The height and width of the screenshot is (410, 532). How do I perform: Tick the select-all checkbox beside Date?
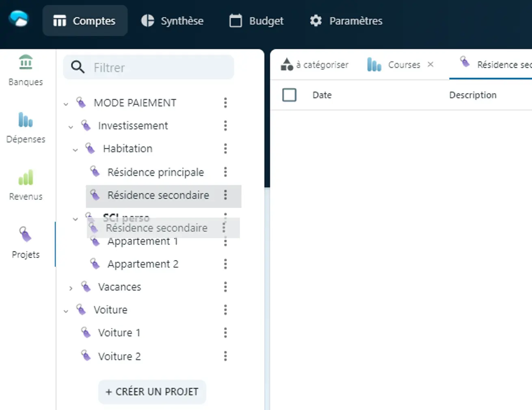coord(289,95)
